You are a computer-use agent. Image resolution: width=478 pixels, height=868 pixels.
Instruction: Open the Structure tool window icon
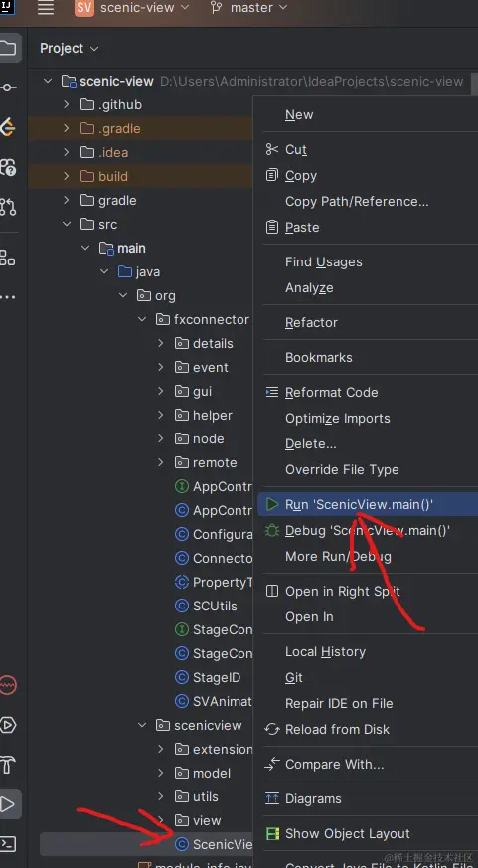click(x=8, y=258)
